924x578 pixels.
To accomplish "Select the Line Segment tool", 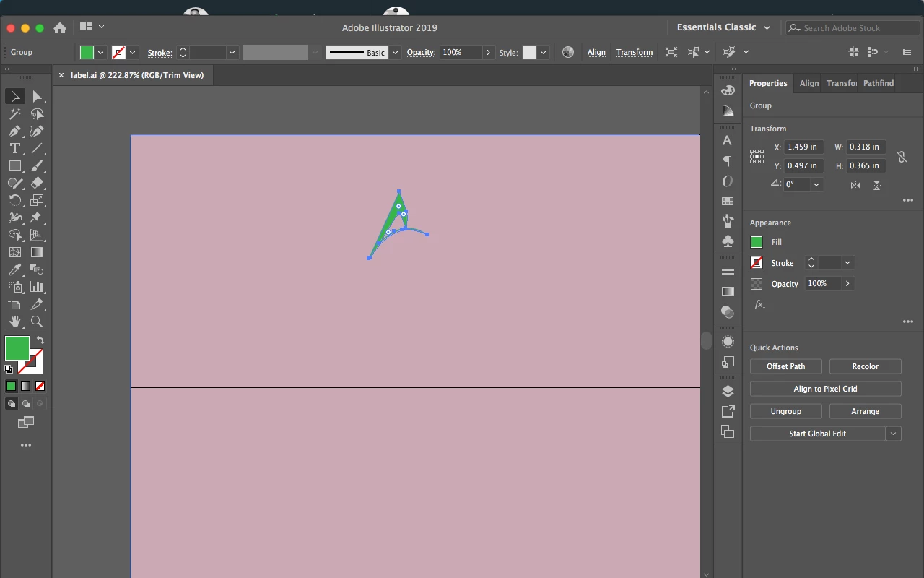I will (37, 148).
